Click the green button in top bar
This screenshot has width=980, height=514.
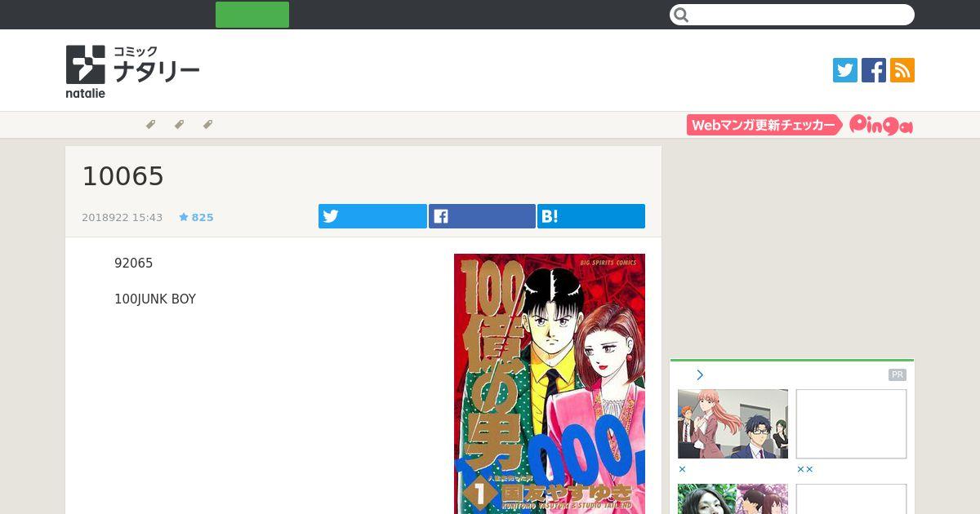coord(252,15)
